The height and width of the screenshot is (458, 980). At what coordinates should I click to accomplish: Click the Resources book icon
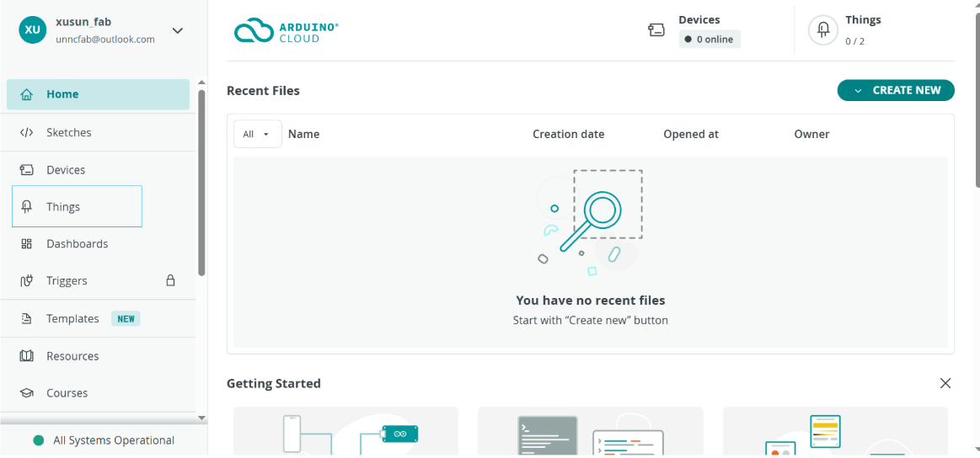[26, 356]
